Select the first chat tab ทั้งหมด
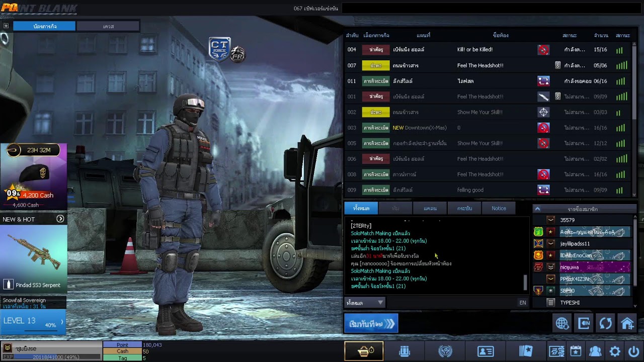The height and width of the screenshot is (362, 644). (x=361, y=208)
